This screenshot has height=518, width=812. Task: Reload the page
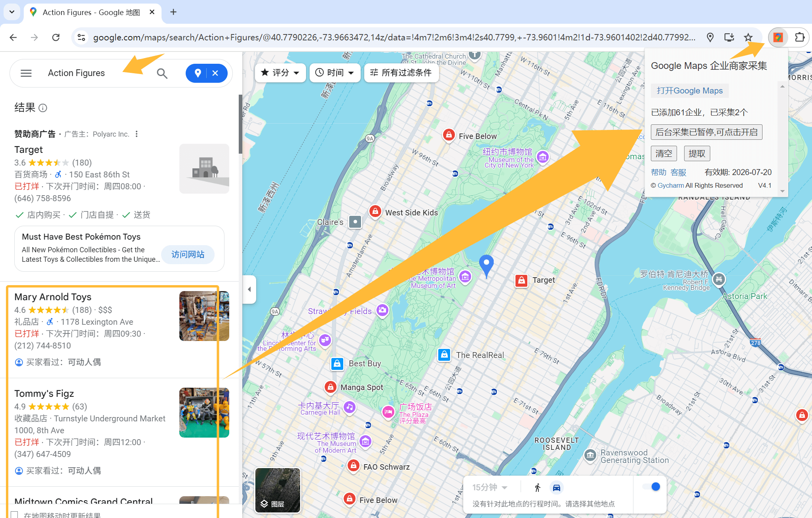[56, 37]
